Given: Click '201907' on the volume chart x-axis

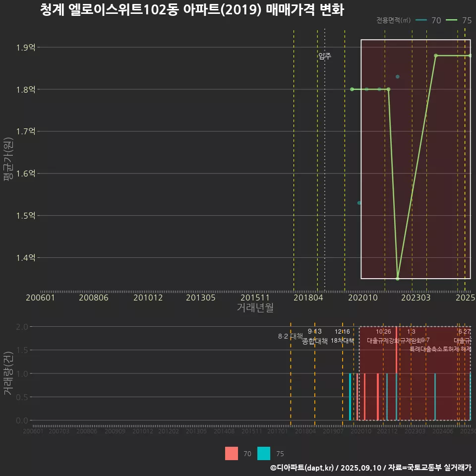Looking at the screenshot, I should [333, 431].
